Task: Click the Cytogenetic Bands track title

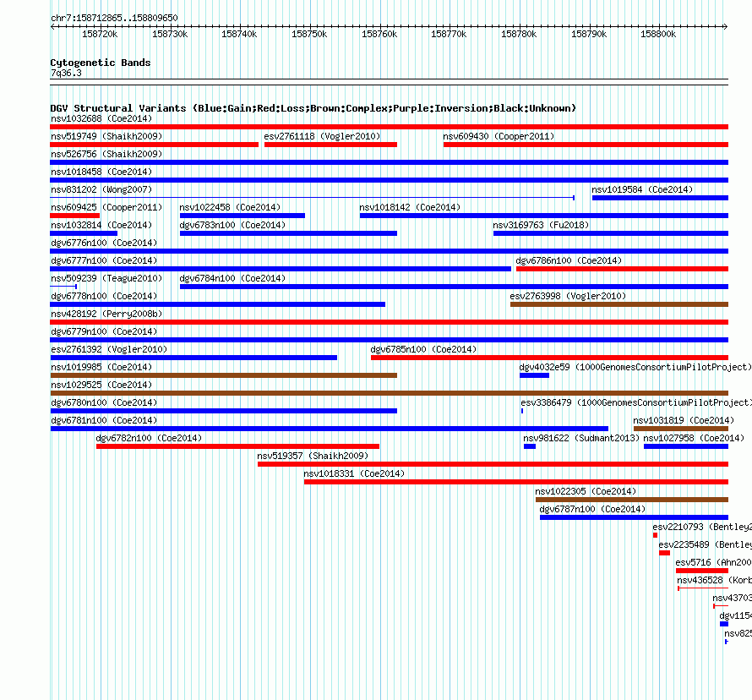Action: point(101,63)
